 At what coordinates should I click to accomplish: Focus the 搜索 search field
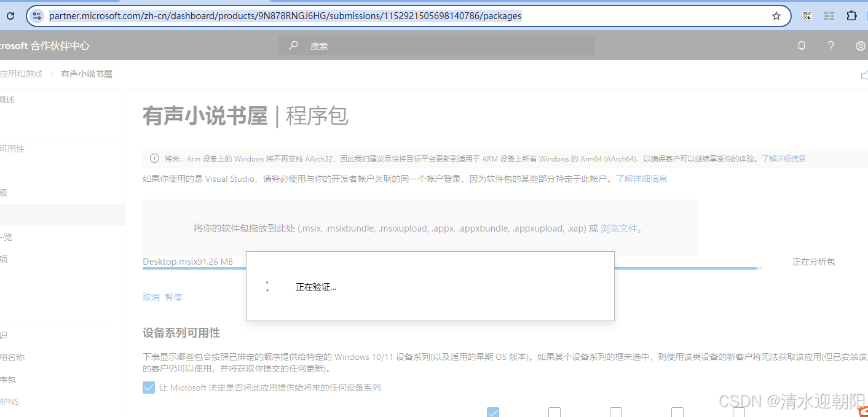pyautogui.click(x=436, y=45)
